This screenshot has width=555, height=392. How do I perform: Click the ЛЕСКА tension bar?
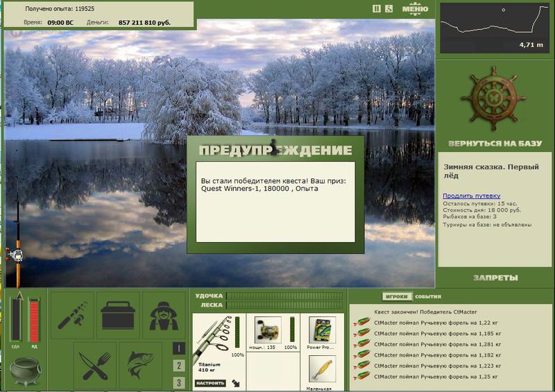pyautogui.click(x=284, y=305)
